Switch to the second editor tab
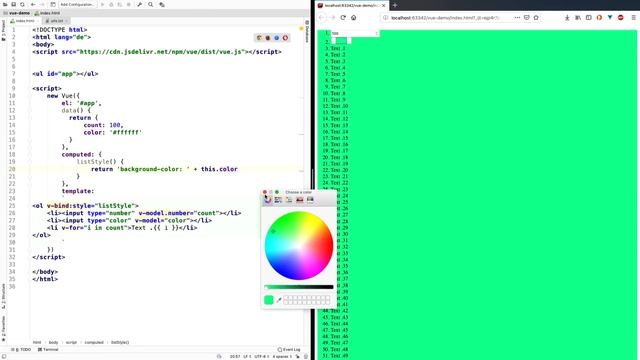 tap(55, 21)
